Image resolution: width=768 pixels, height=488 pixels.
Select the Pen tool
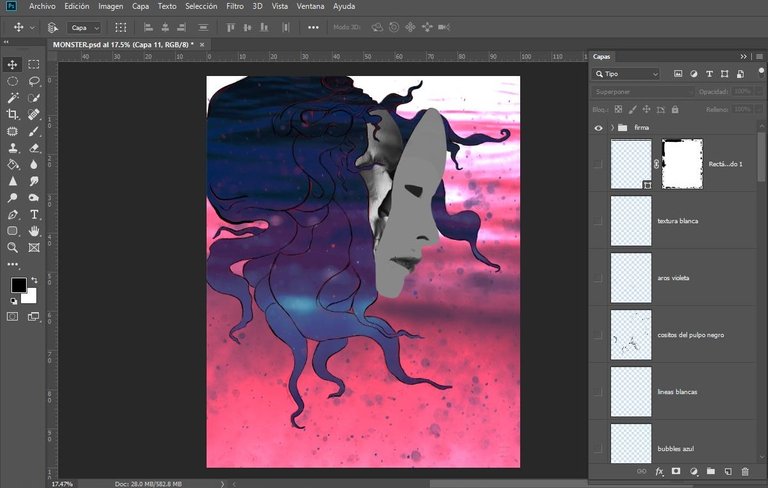12,214
